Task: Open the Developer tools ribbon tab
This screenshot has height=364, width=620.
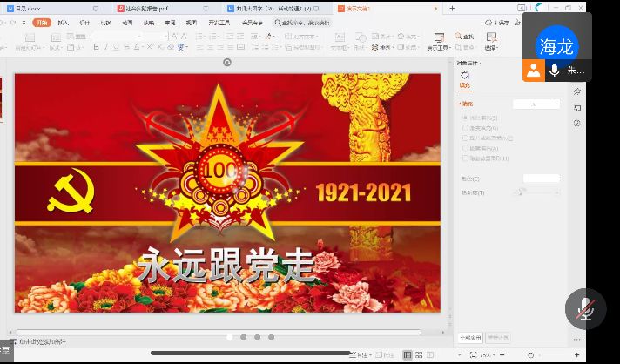Action: pyautogui.click(x=219, y=23)
